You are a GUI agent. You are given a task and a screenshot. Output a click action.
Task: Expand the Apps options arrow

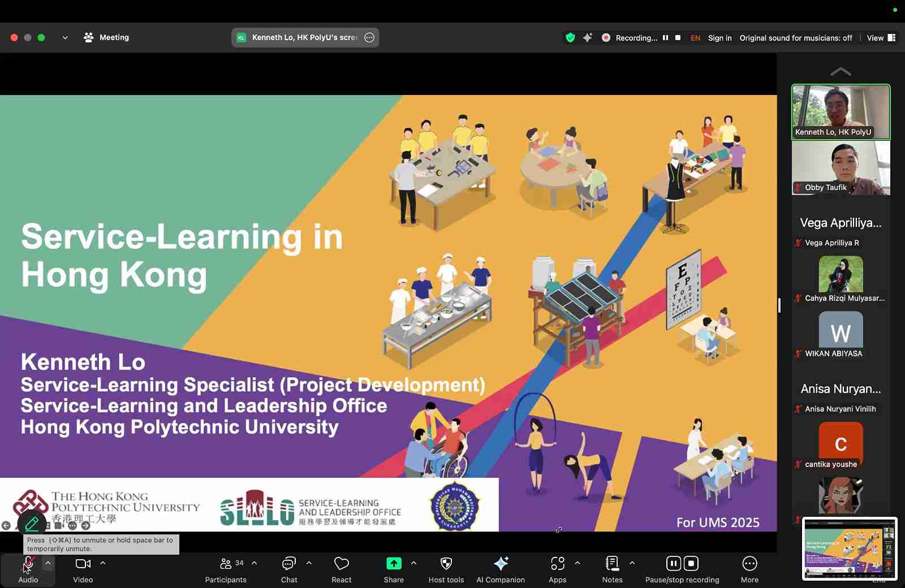[x=577, y=563]
